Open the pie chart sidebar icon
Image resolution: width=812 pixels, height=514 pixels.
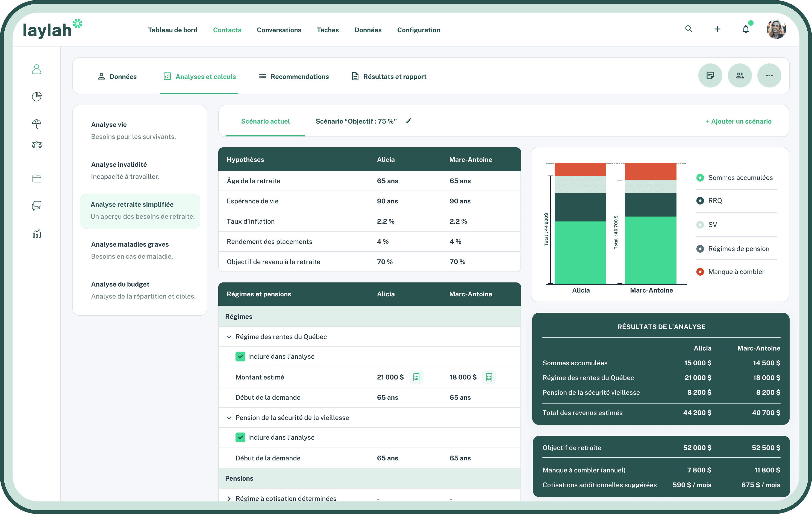tap(36, 97)
